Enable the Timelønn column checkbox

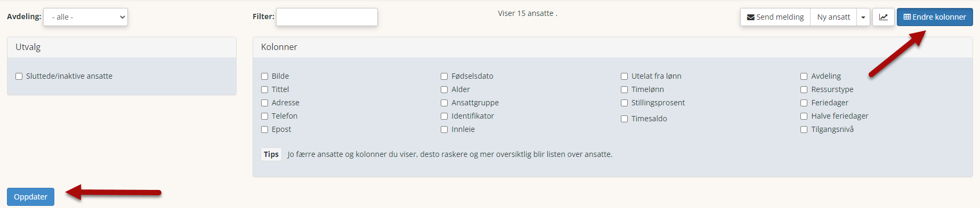pos(624,89)
